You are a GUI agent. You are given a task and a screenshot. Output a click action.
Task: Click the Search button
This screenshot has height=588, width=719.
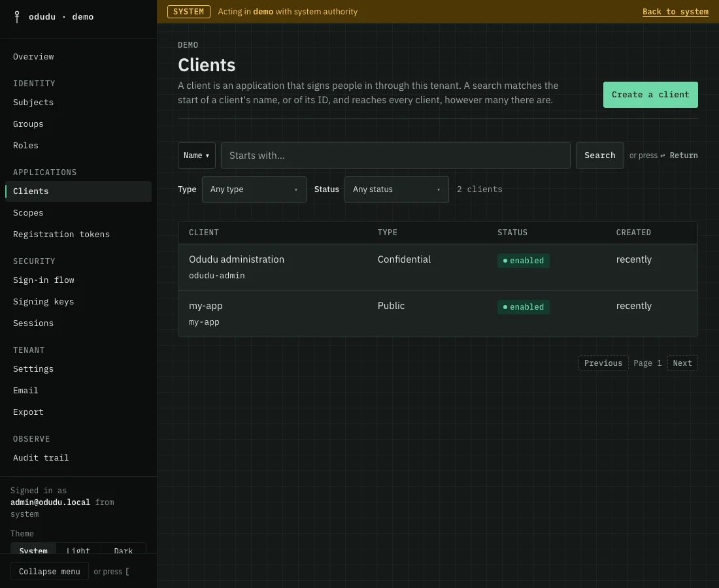pos(600,155)
